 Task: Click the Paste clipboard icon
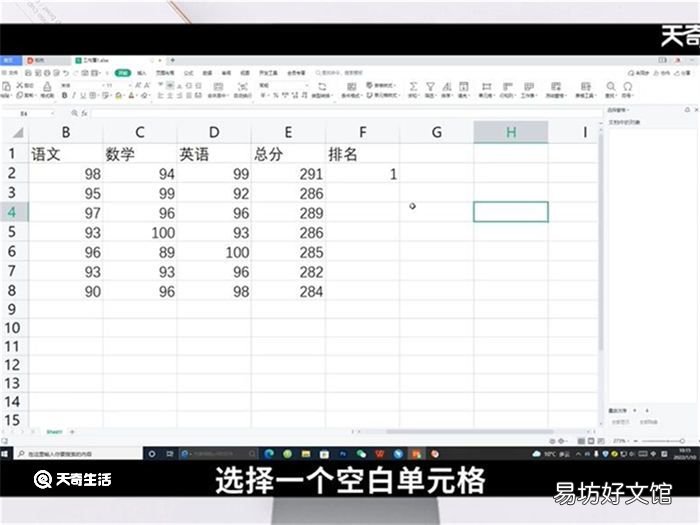(6, 86)
